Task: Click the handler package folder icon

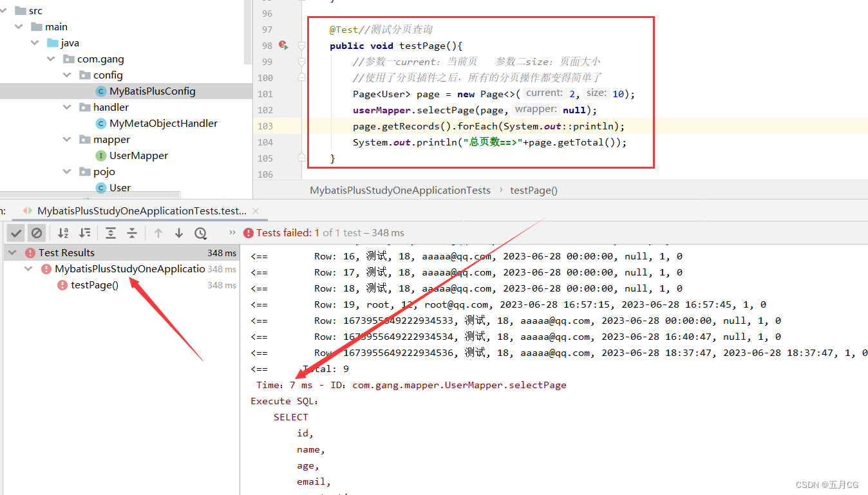Action: click(x=85, y=107)
